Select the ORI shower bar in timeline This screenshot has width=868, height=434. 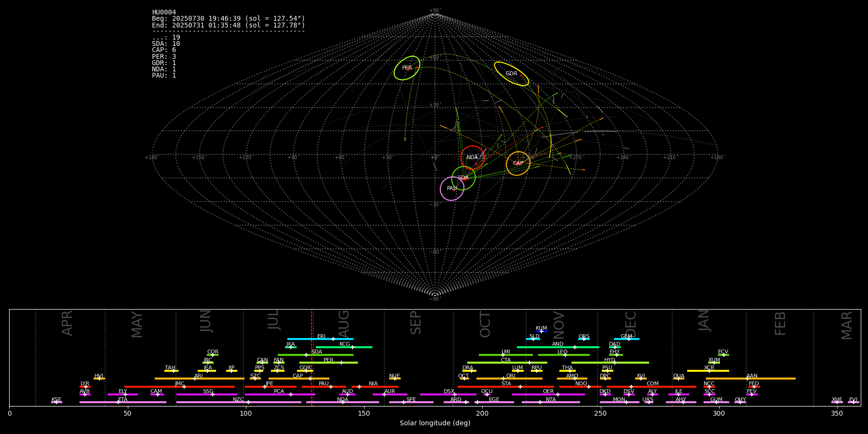tap(509, 379)
